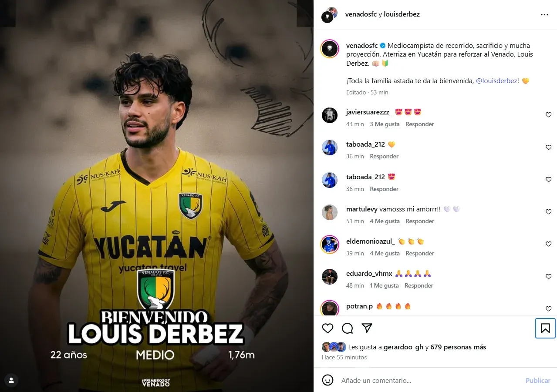
Task: Open the @louisderbez mention link
Action: click(x=496, y=81)
